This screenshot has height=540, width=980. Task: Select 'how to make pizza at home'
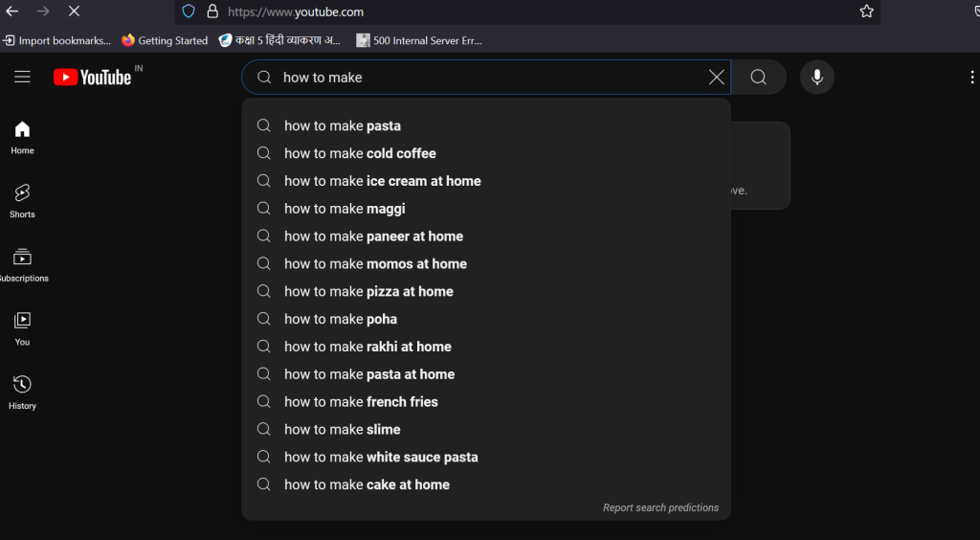point(486,291)
